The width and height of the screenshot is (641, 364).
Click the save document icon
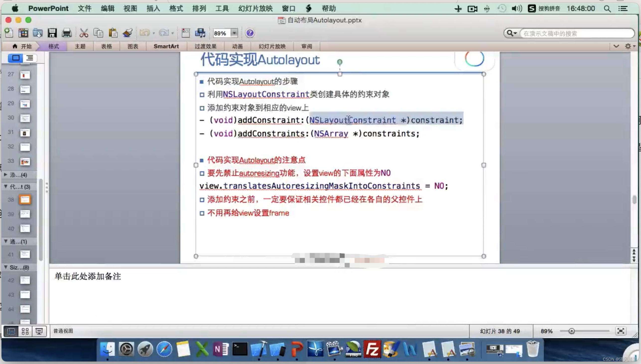52,33
